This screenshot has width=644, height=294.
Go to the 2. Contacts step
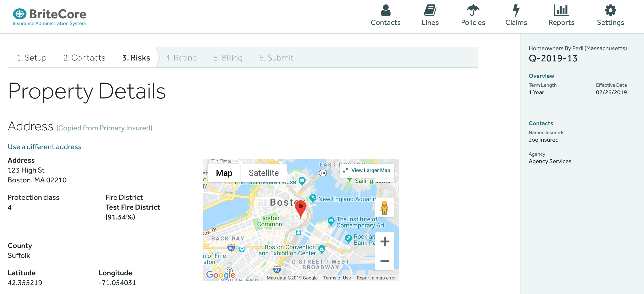[x=84, y=58]
